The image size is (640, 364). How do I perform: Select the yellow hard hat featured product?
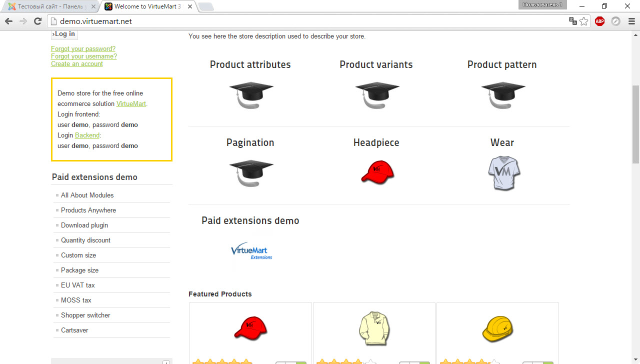[497, 329]
